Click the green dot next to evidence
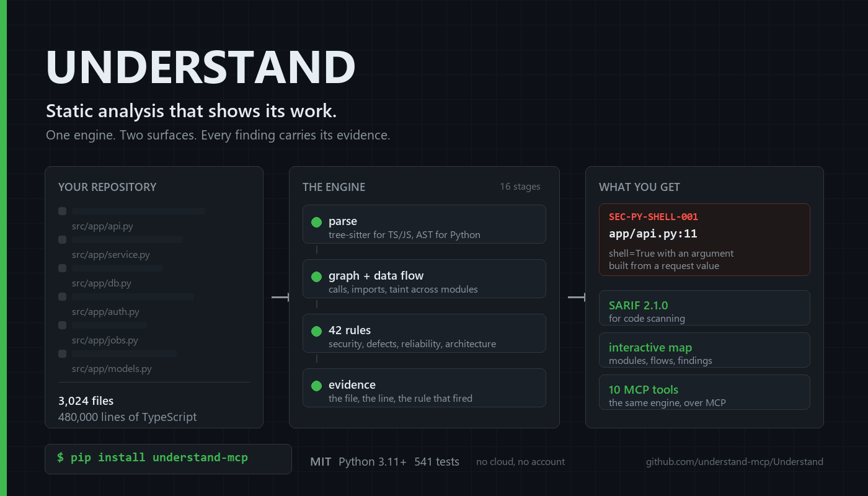Viewport: 868px width, 496px height. pyautogui.click(x=316, y=386)
